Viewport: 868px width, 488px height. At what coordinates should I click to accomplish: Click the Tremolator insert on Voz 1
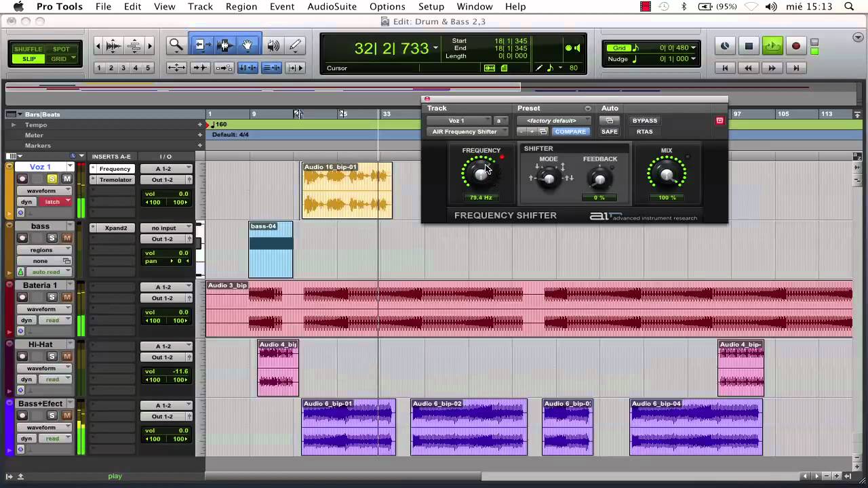pyautogui.click(x=115, y=180)
